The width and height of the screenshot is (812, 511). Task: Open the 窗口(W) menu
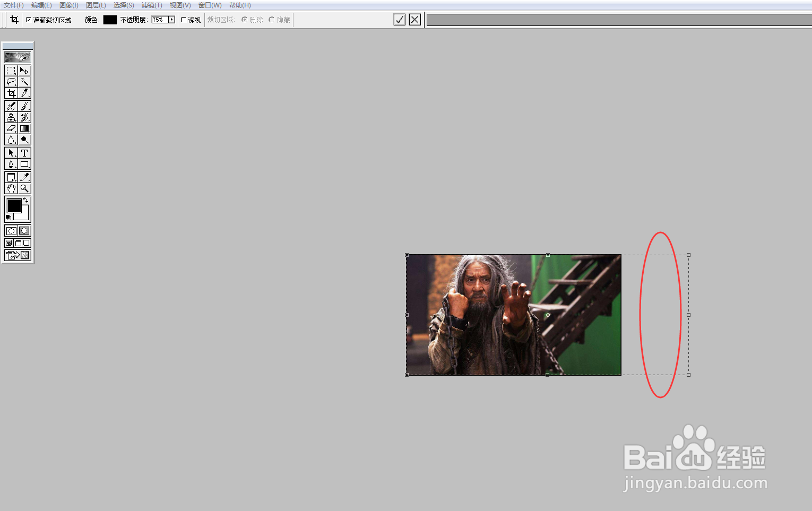(210, 5)
